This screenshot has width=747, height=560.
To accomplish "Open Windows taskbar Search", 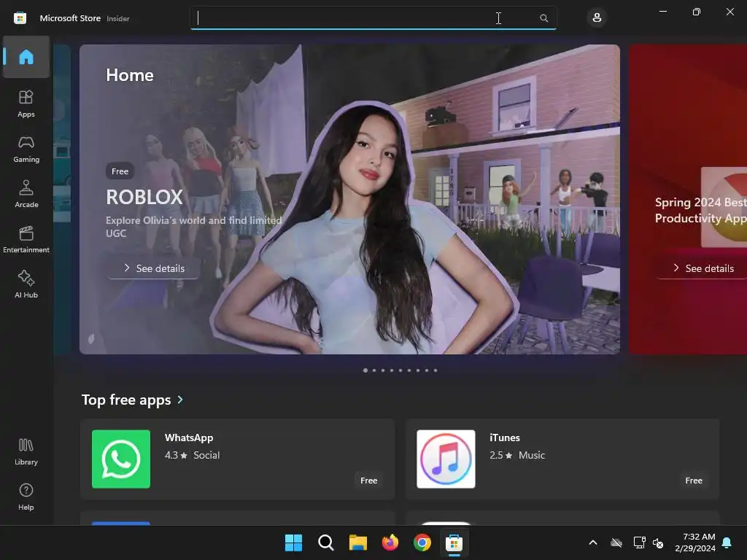I will tap(326, 542).
